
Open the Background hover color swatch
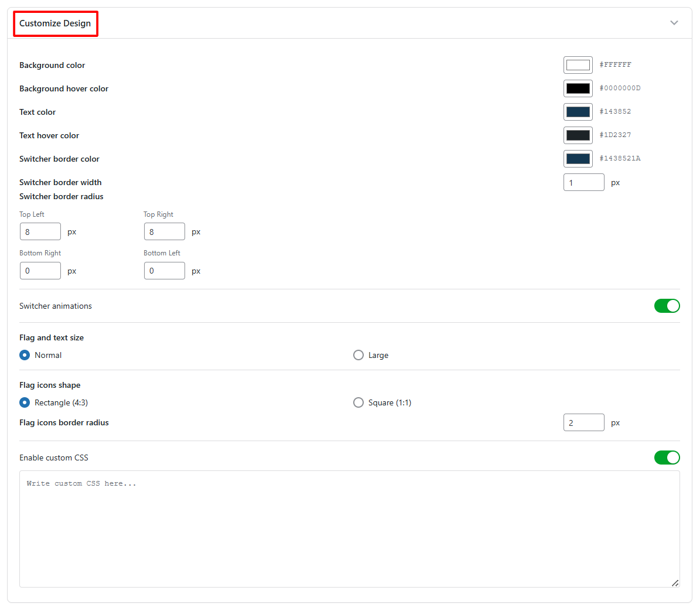578,88
